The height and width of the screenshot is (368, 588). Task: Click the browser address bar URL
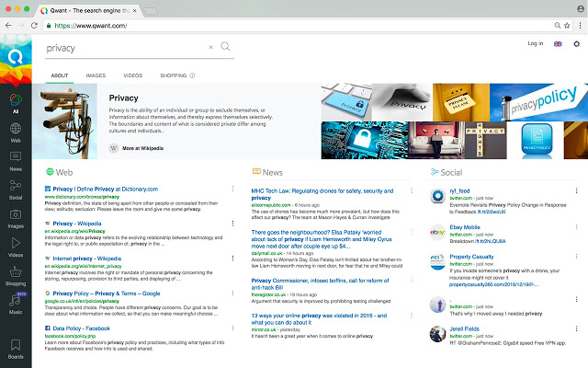pos(91,26)
